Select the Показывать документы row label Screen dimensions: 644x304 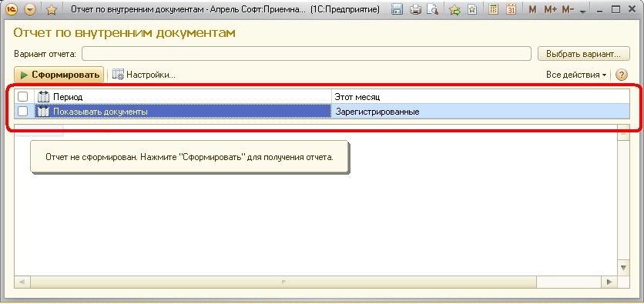coord(101,112)
